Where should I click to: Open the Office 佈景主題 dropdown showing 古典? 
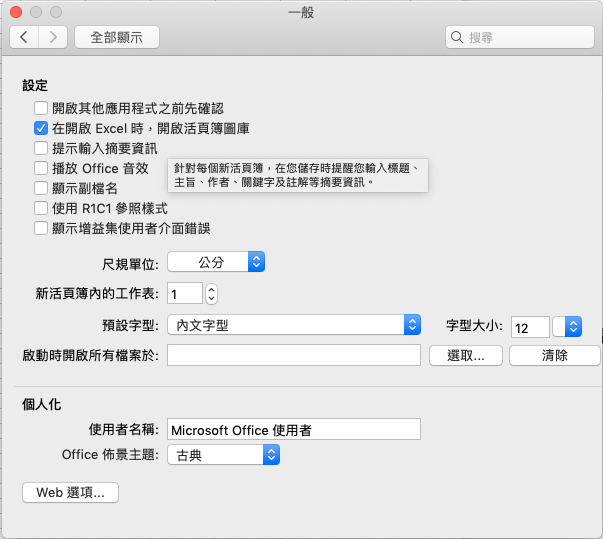click(x=223, y=455)
